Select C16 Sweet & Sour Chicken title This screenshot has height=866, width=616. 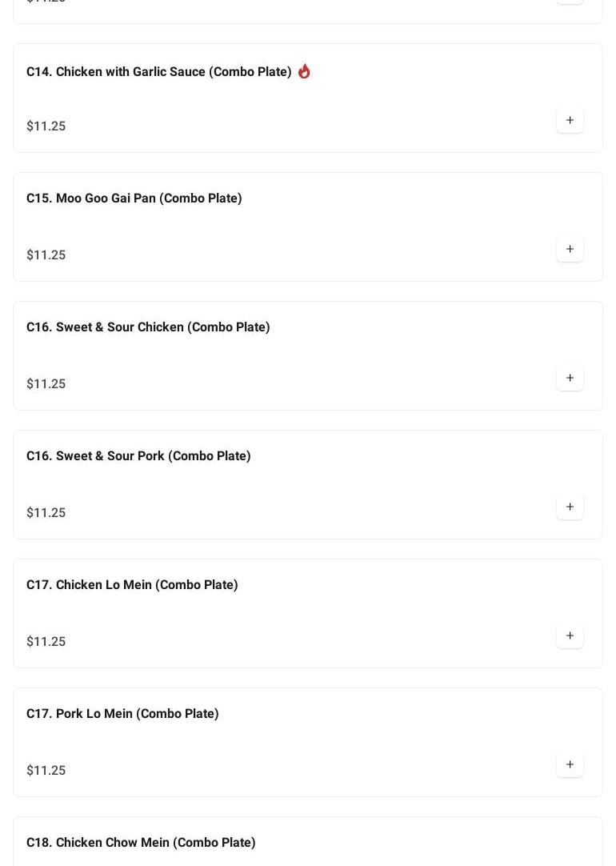[148, 327]
